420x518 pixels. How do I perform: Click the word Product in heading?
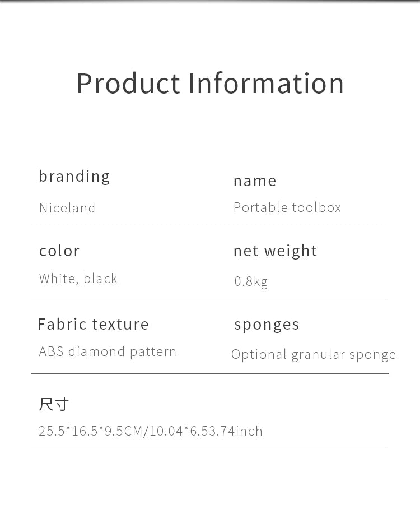[128, 83]
